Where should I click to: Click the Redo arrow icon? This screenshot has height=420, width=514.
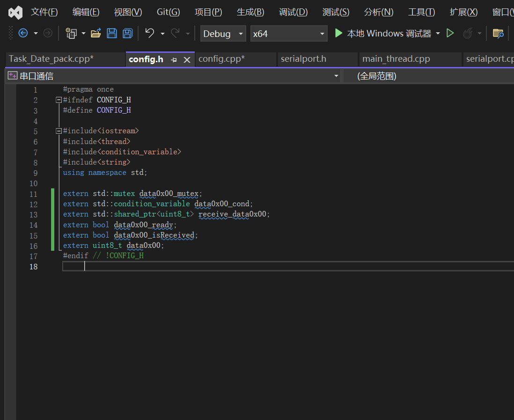coord(176,33)
